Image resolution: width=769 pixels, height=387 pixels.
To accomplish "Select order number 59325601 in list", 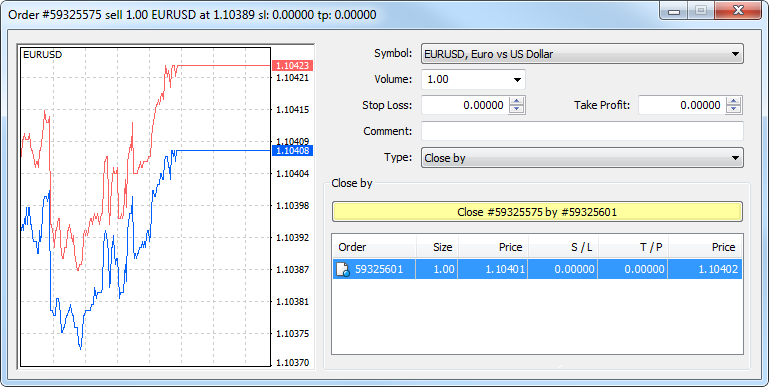I will tap(379, 269).
